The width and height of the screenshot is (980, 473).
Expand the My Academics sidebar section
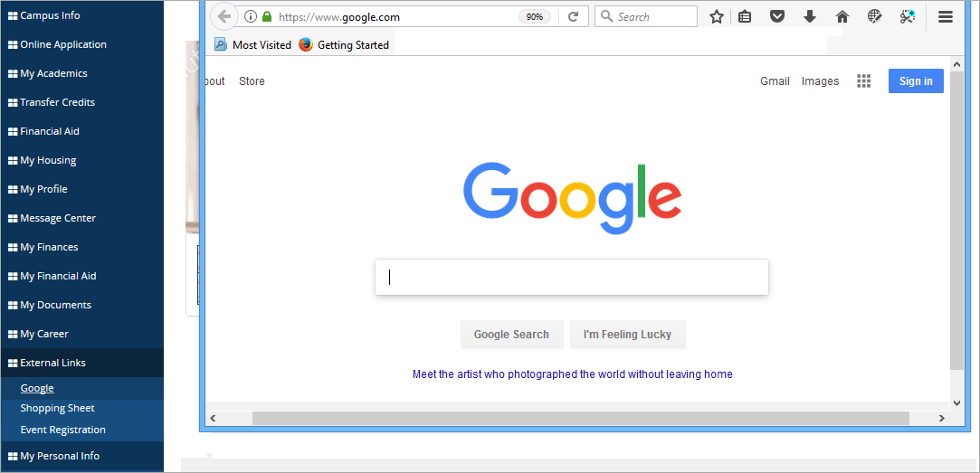(81, 73)
